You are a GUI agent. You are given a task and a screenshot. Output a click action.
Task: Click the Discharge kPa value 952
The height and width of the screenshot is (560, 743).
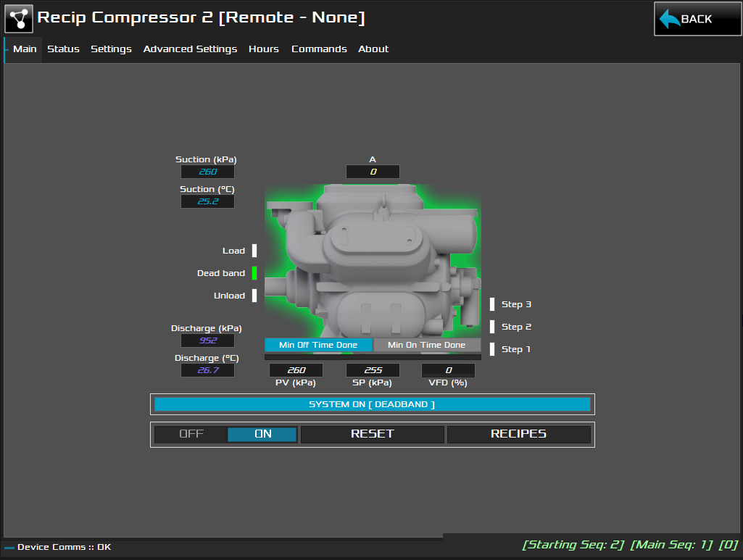point(207,340)
